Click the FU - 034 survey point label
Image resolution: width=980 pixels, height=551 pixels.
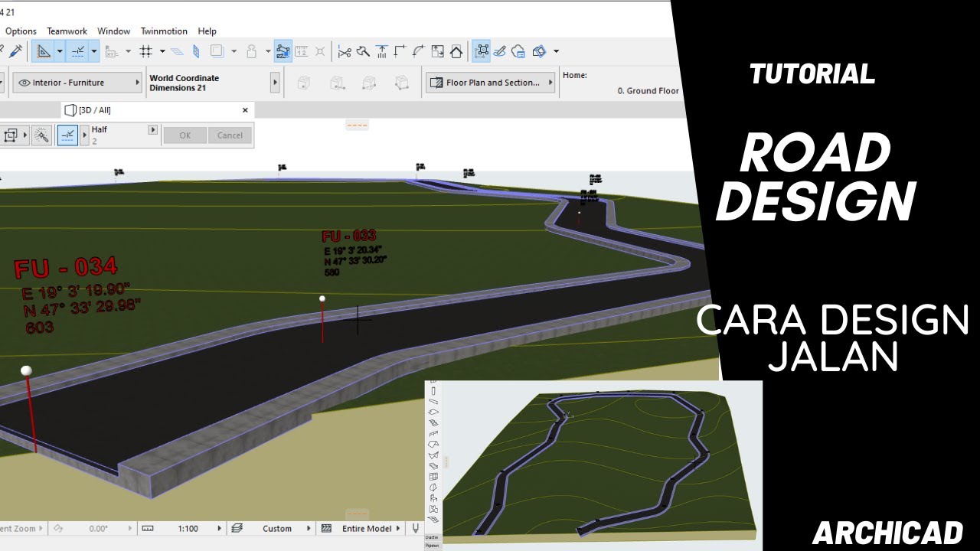66,268
